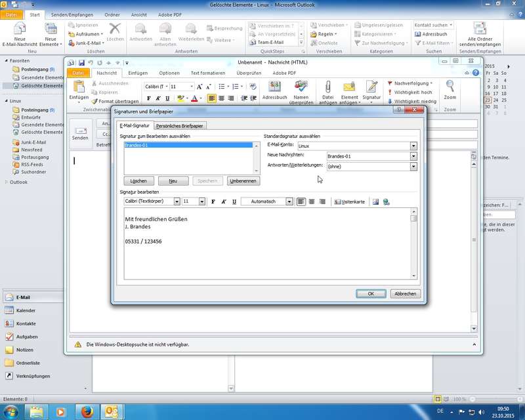Align signature text left
The image size is (525, 420).
(301, 201)
